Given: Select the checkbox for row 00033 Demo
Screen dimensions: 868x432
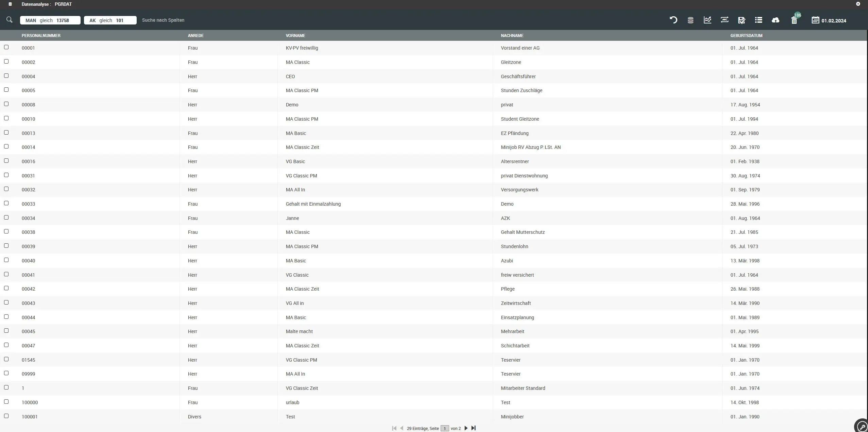Looking at the screenshot, I should pyautogui.click(x=6, y=203).
